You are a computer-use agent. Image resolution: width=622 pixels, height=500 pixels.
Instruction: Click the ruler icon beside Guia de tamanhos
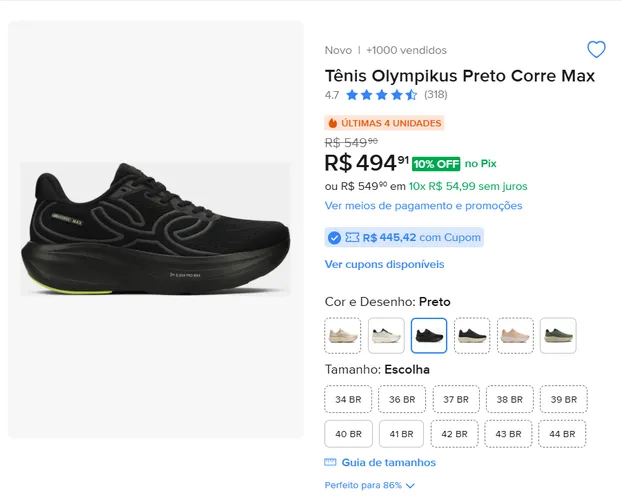coord(330,462)
